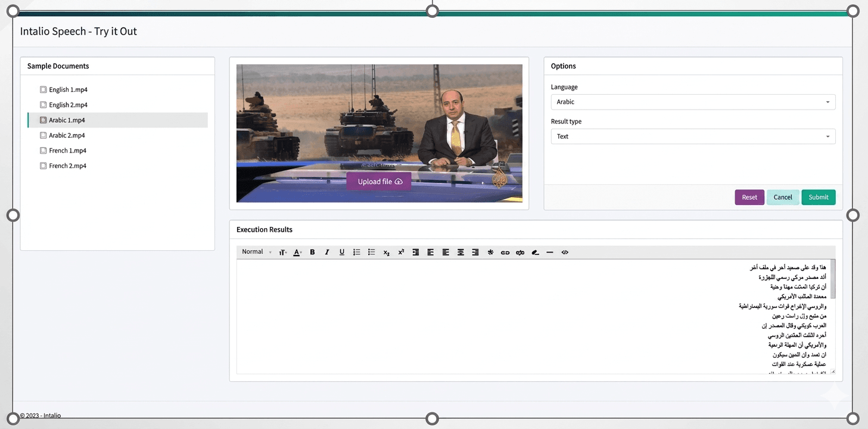868x429 pixels.
Task: Click the highlighter/eraser icon in the toolbar
Action: pyautogui.click(x=535, y=252)
